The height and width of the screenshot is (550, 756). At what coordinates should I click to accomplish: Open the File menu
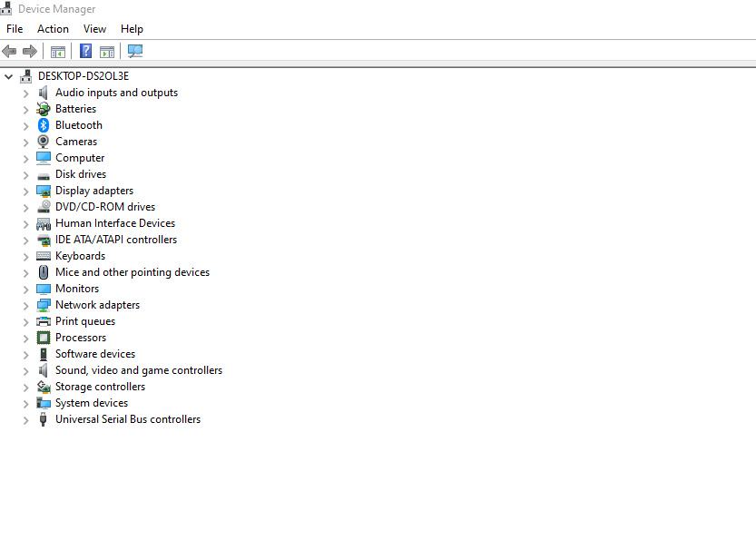(15, 29)
